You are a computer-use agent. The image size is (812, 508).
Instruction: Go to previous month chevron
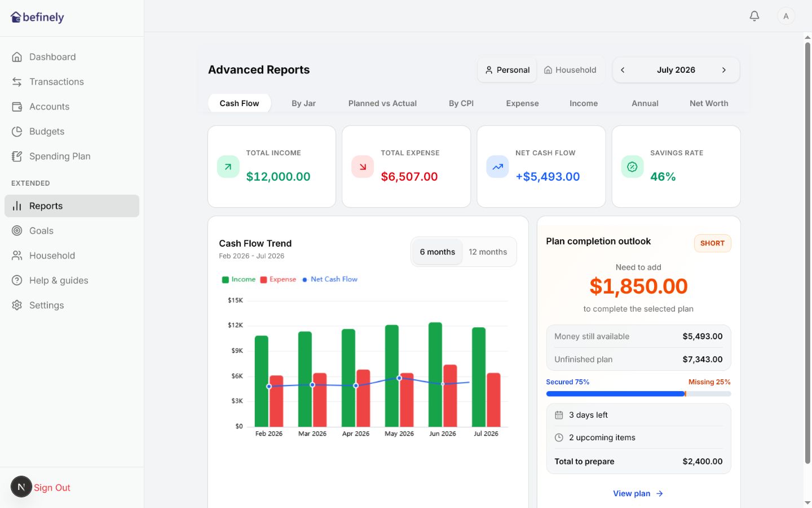pyautogui.click(x=623, y=70)
